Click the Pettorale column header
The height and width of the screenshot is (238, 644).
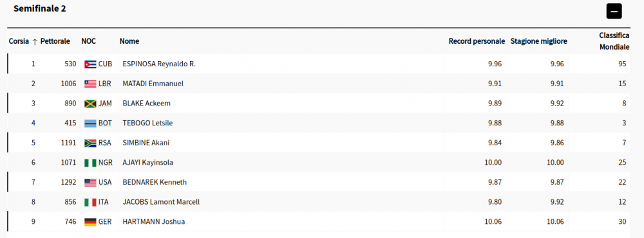coord(55,41)
